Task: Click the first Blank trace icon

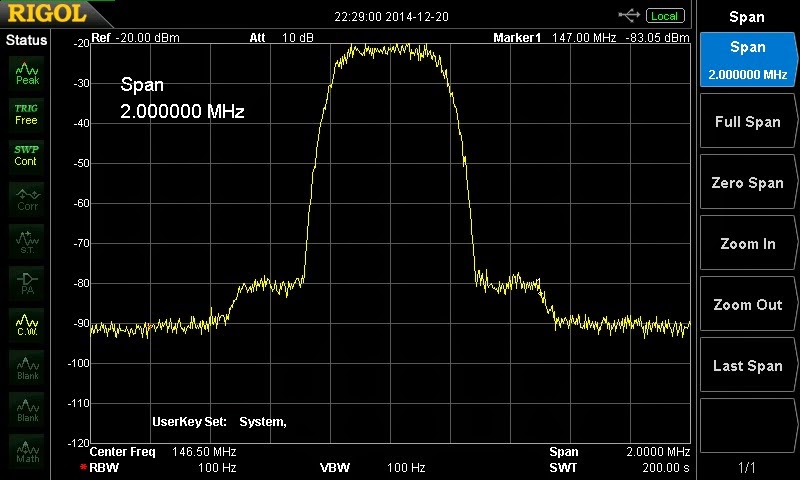Action: 27,367
